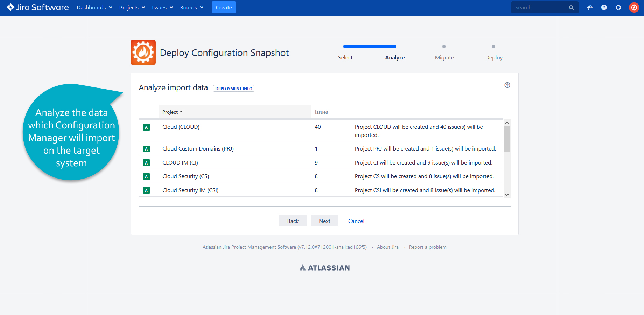Image resolution: width=644 pixels, height=315 pixels.
Task: Click the status icon for Cloud Security IM
Action: [147, 190]
